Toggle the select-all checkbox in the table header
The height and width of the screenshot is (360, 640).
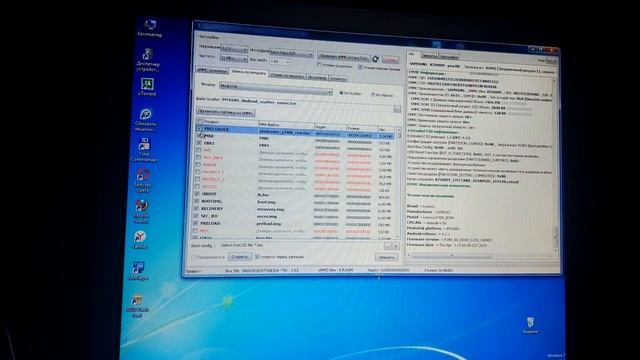(200, 121)
